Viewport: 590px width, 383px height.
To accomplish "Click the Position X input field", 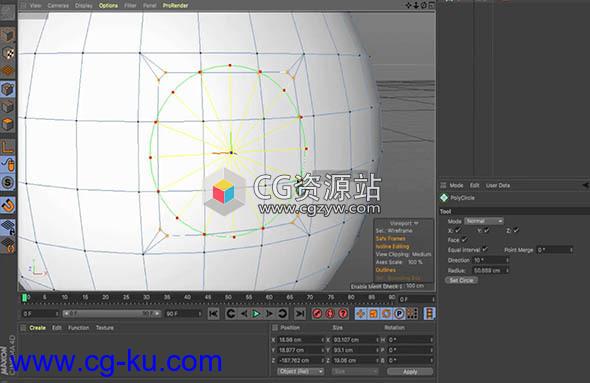I will coord(301,340).
